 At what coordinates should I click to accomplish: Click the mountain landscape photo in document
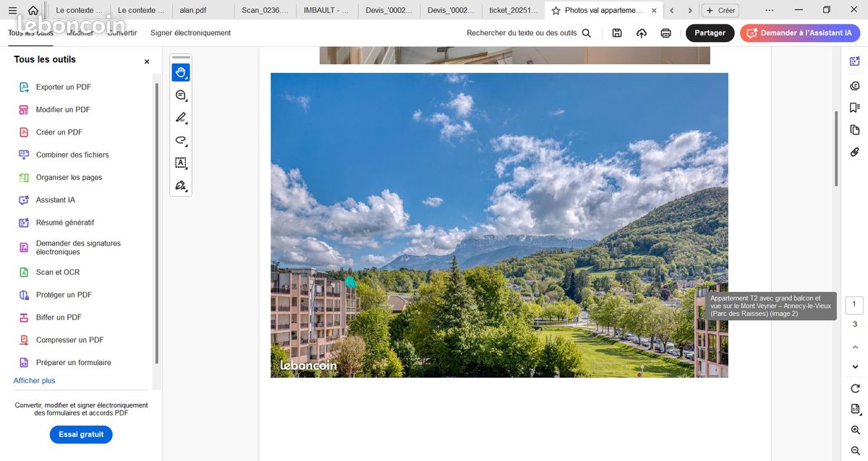(499, 225)
